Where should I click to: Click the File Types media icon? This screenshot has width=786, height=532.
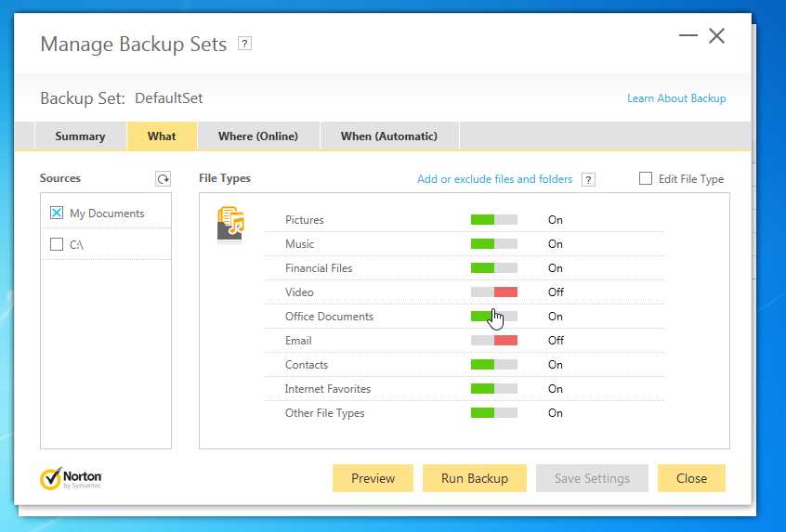point(230,225)
